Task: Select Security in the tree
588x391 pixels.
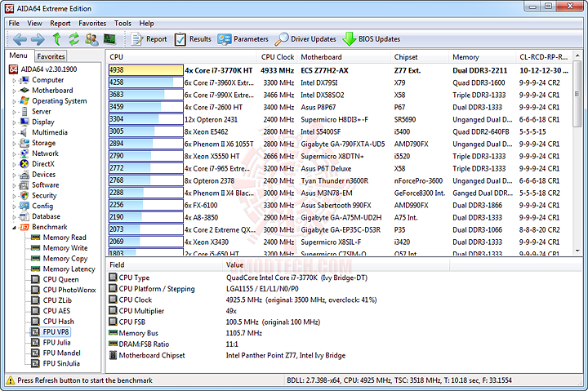Action: pos(38,195)
